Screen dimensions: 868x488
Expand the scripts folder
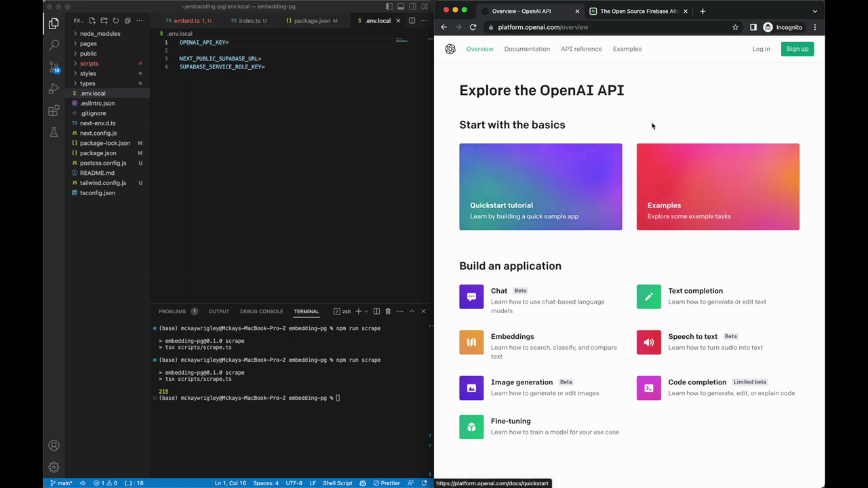click(89, 64)
